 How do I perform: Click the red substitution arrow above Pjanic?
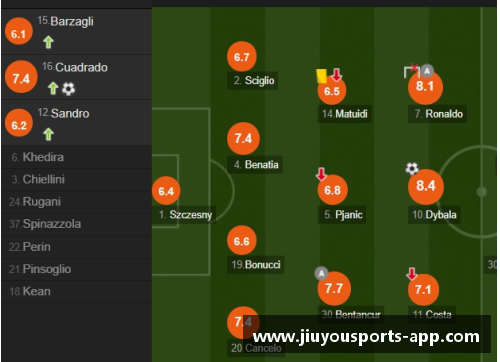click(321, 174)
